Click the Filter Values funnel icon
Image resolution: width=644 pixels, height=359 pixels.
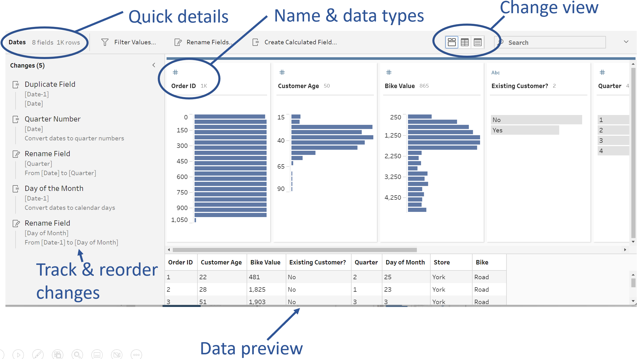105,42
